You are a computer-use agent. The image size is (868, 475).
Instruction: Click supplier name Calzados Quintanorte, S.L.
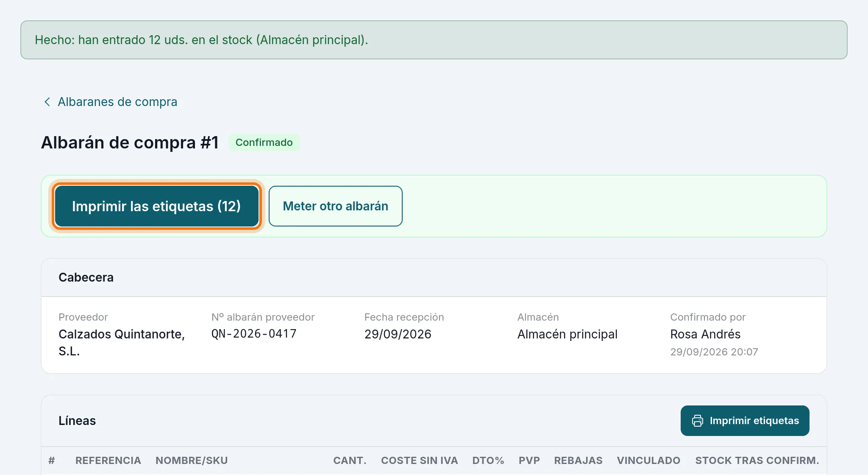pos(122,343)
